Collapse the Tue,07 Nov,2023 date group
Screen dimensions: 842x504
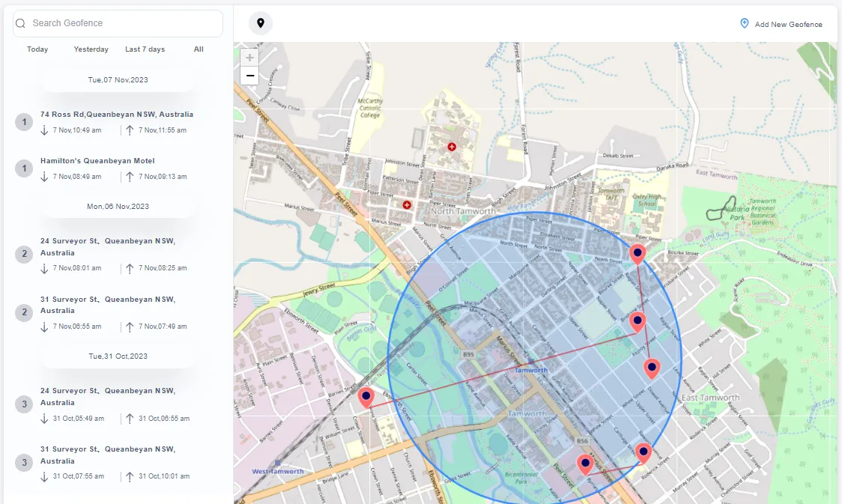[118, 79]
